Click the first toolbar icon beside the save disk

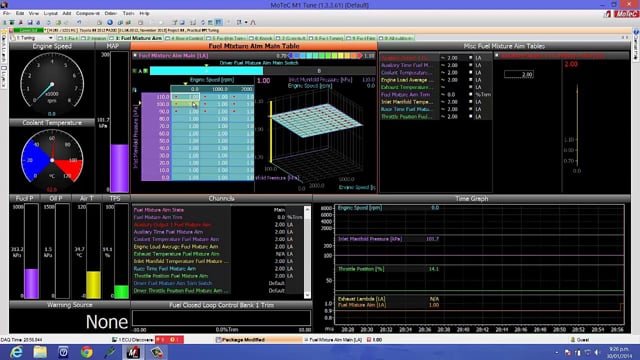(x=38, y=22)
